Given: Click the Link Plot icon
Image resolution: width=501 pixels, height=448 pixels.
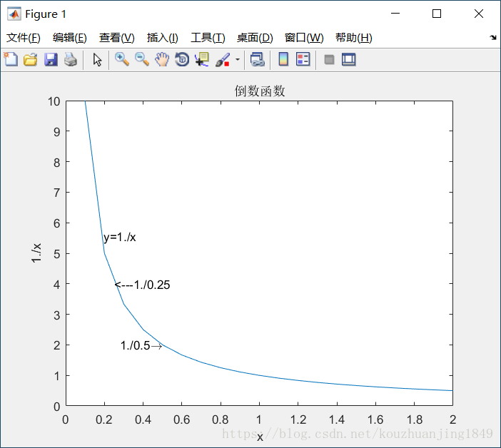Looking at the screenshot, I should (x=257, y=60).
